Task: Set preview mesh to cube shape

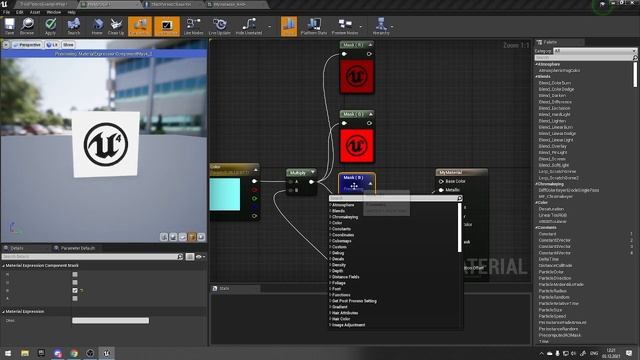Action: (192, 237)
